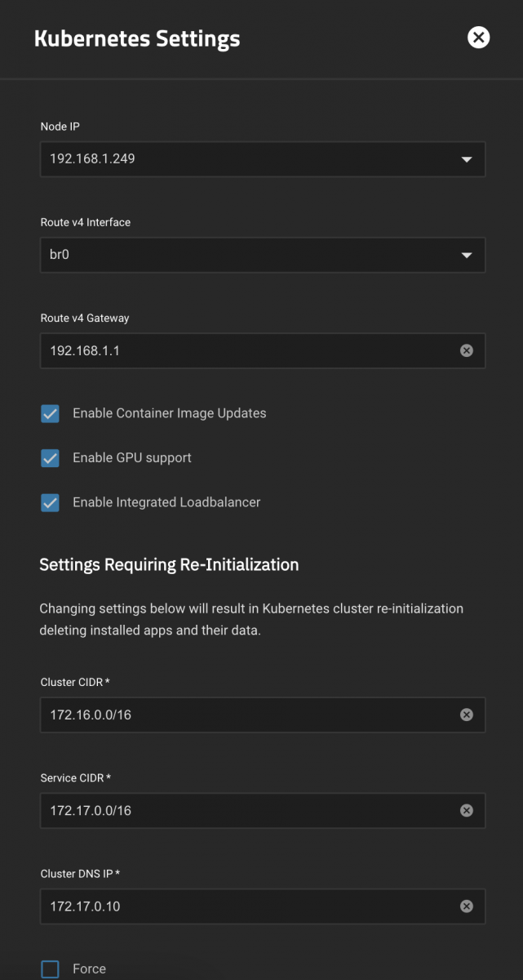
Task: Expand the Route v4 Interface dropdown
Action: pos(263,255)
